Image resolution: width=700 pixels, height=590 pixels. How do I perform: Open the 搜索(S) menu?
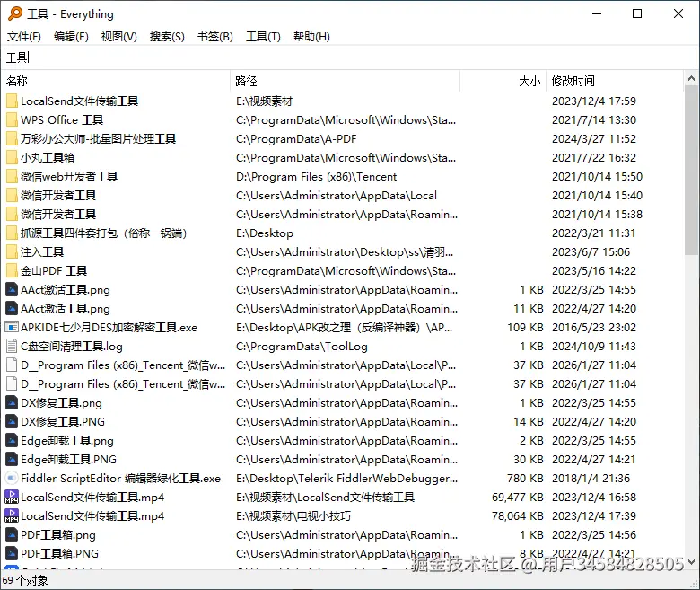[167, 37]
